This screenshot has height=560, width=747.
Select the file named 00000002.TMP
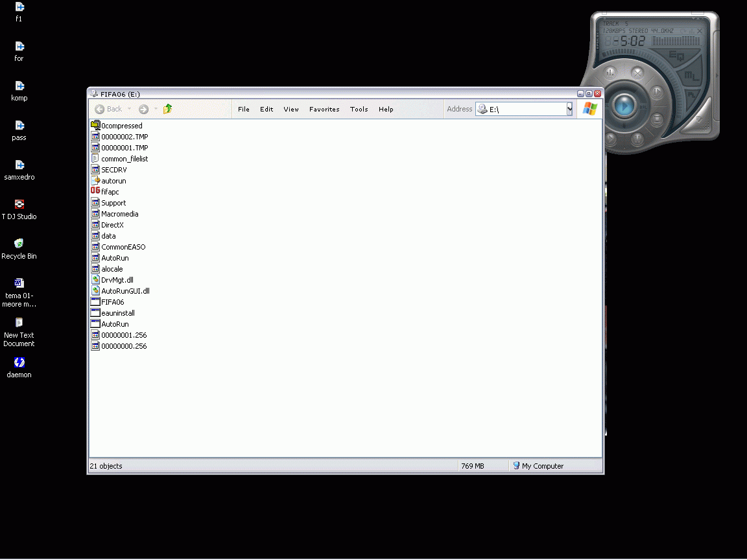124,137
